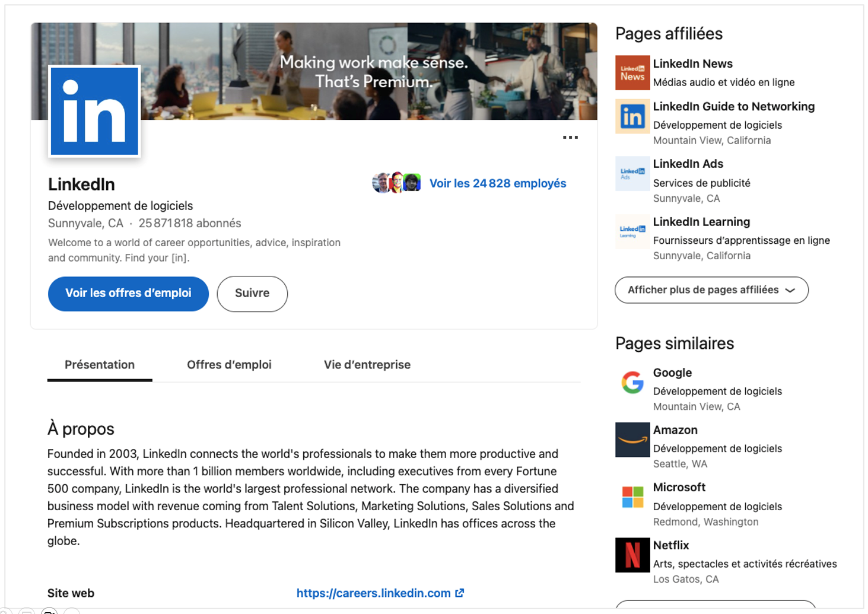
Task: Click the Site web label
Action: pyautogui.click(x=71, y=593)
